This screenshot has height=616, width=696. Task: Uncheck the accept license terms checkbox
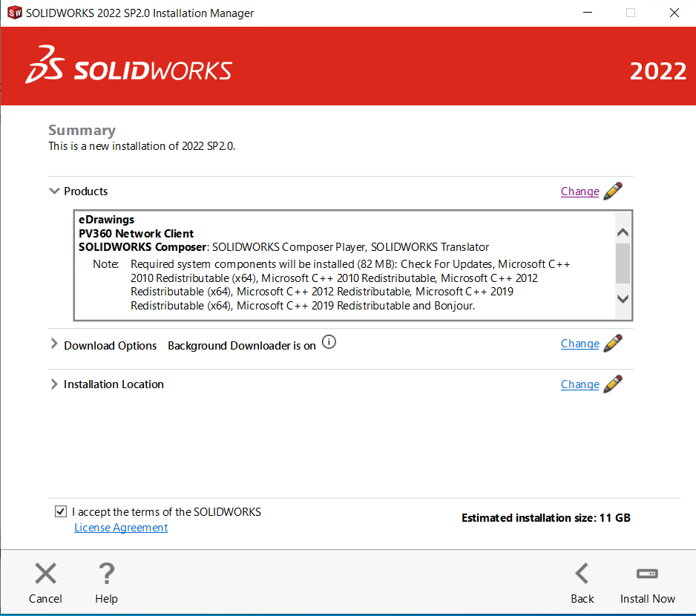61,512
